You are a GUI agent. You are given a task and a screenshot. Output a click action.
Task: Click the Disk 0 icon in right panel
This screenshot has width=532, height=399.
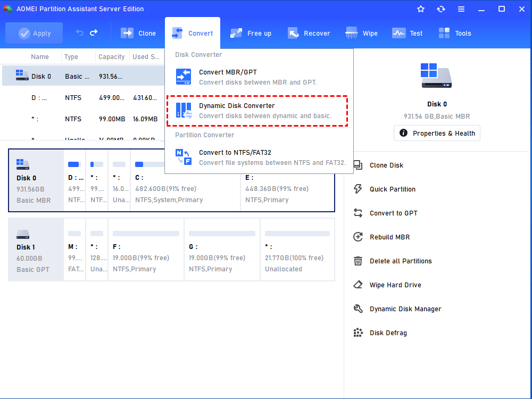pos(436,76)
